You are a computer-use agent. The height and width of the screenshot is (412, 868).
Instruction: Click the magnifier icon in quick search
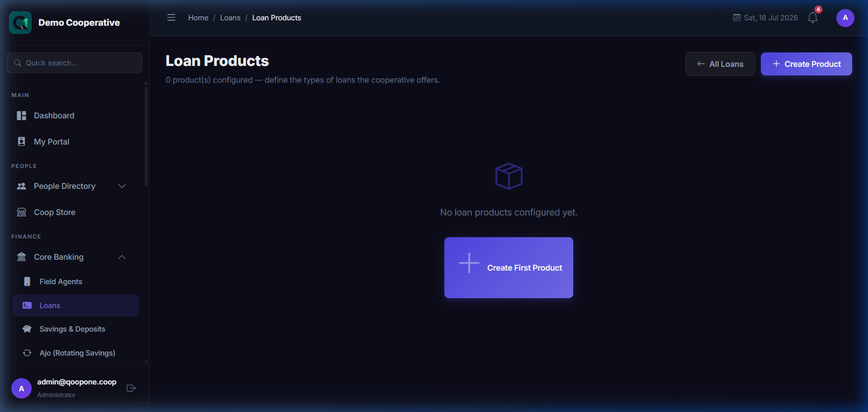(x=18, y=63)
